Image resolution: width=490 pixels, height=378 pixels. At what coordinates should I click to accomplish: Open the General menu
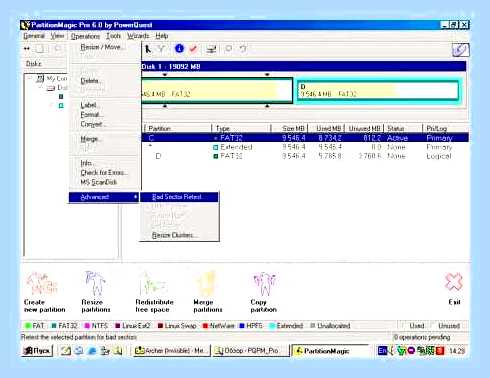point(34,36)
